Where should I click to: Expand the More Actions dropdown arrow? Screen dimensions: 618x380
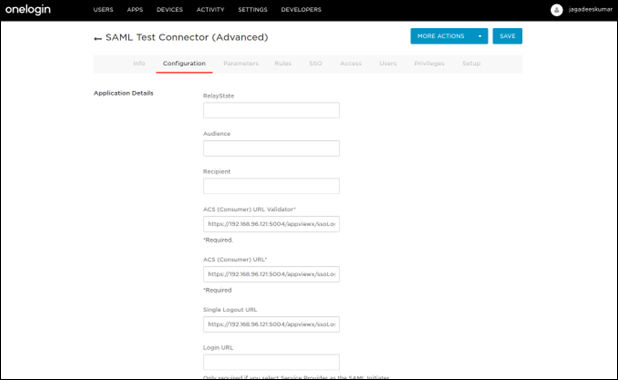480,36
